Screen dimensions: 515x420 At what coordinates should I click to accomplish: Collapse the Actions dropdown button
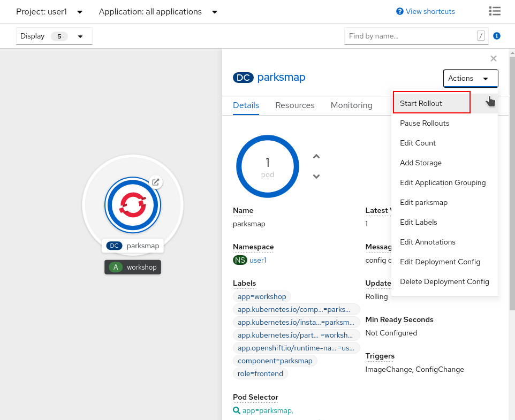tap(470, 78)
